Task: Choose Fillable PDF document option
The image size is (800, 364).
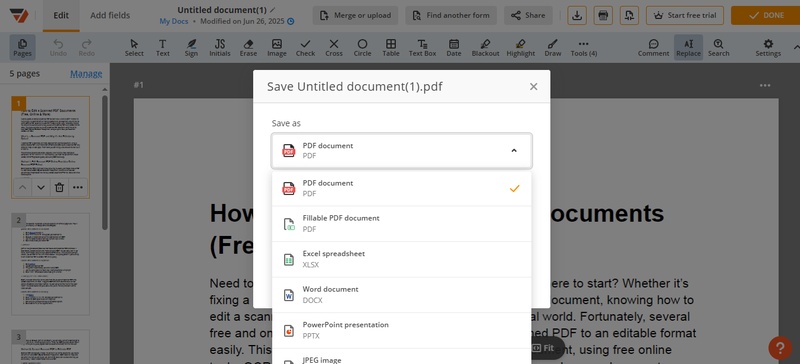Action: (x=402, y=224)
